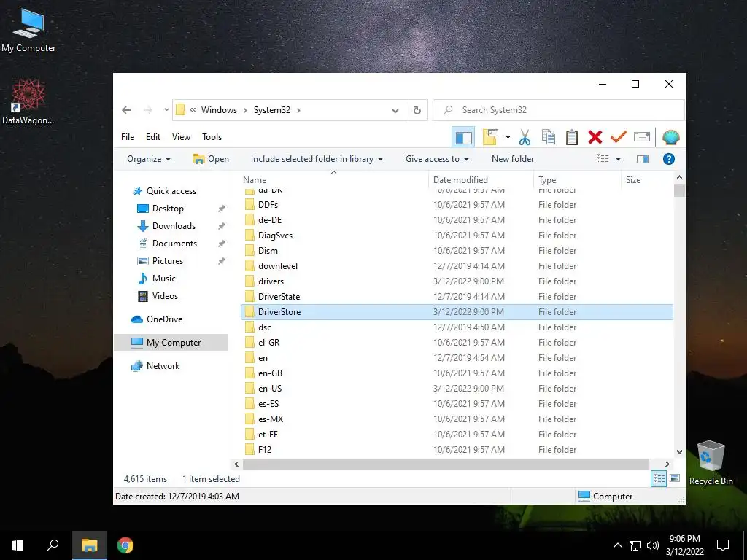
Task: Expand the chevron after System32 breadcrumb
Action: pyautogui.click(x=298, y=111)
